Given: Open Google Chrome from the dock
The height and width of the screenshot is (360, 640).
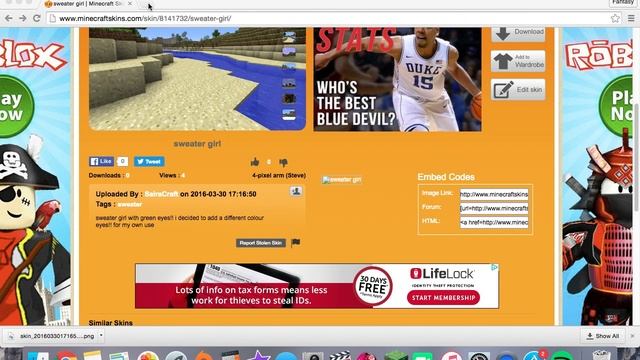Looking at the screenshot, I should [x=67, y=356].
